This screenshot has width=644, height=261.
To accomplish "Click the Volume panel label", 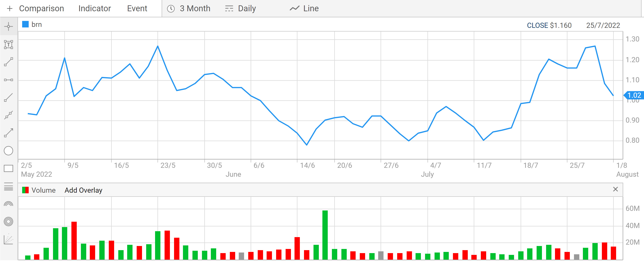I will coord(44,190).
